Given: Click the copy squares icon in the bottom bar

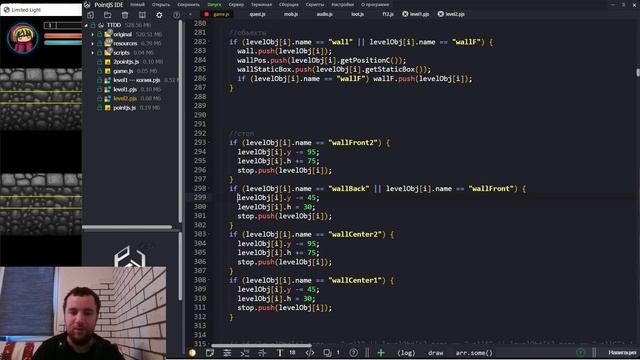Looking at the screenshot, I should [327, 353].
